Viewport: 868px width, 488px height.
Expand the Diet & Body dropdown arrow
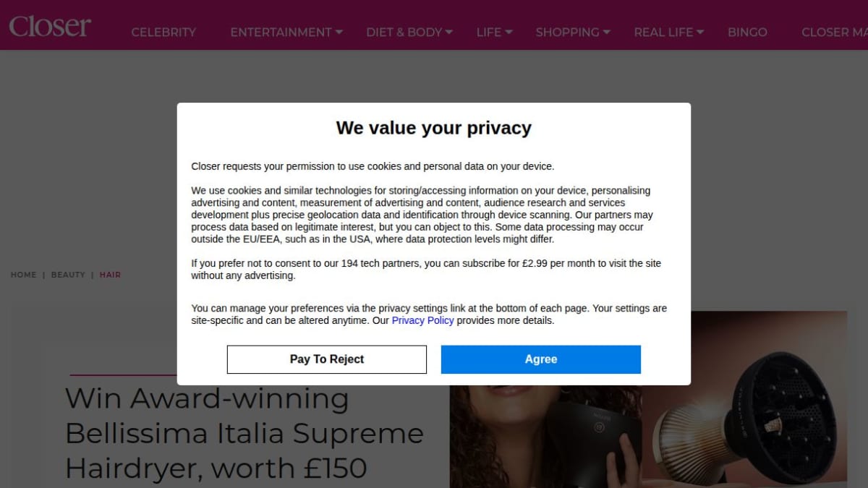449,32
